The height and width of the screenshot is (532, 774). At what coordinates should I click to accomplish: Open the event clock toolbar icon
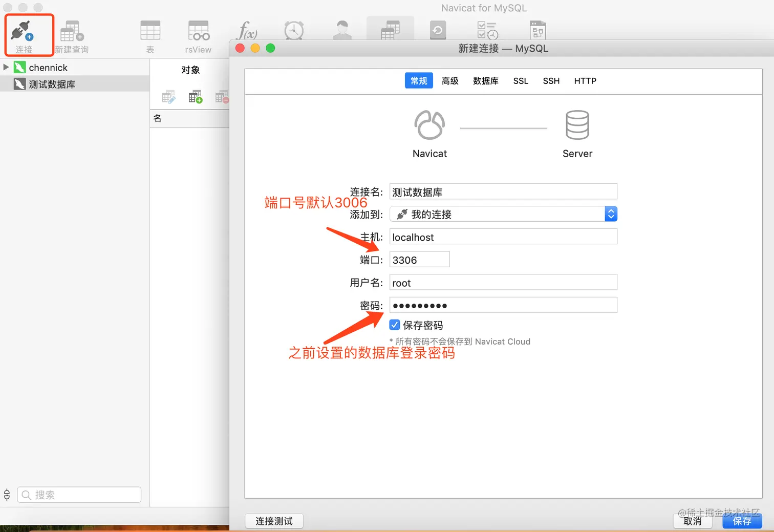pyautogui.click(x=294, y=31)
